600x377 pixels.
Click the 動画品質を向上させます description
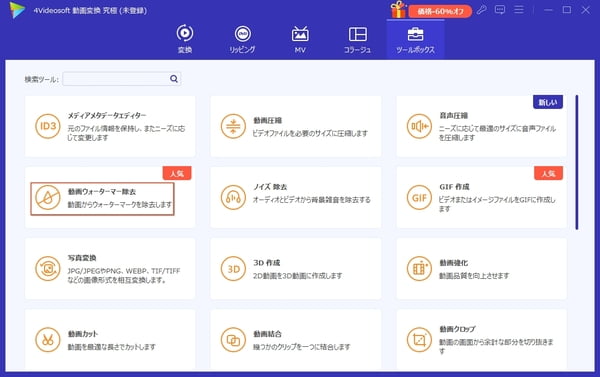(x=474, y=276)
